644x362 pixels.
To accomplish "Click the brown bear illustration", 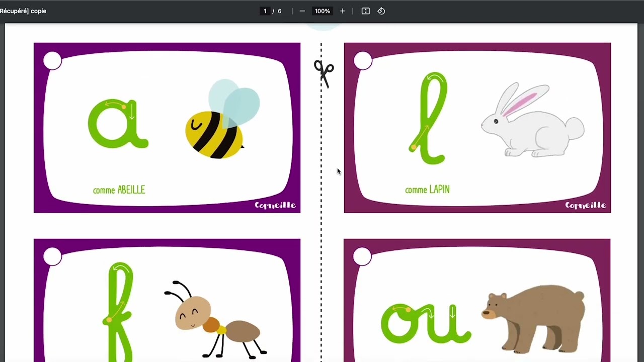I will tap(534, 319).
